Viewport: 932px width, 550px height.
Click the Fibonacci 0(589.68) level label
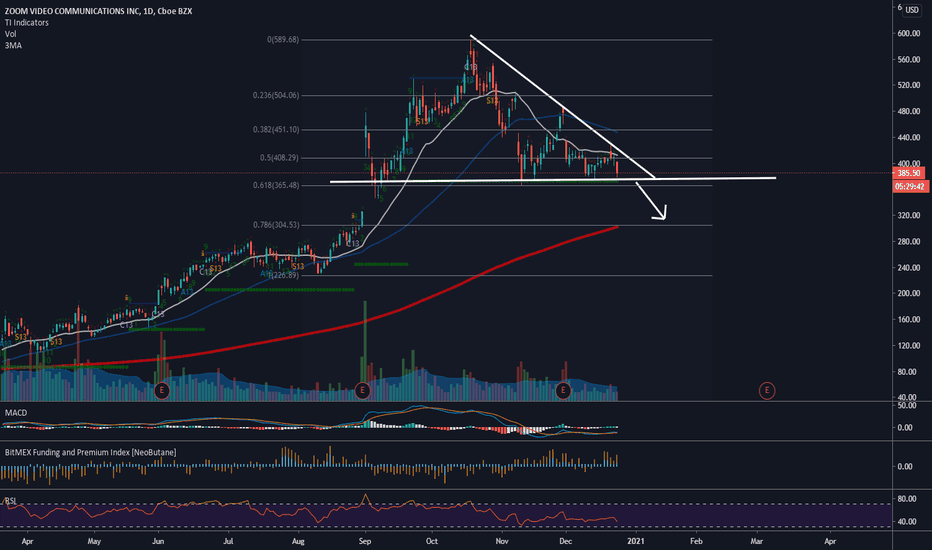pos(283,40)
